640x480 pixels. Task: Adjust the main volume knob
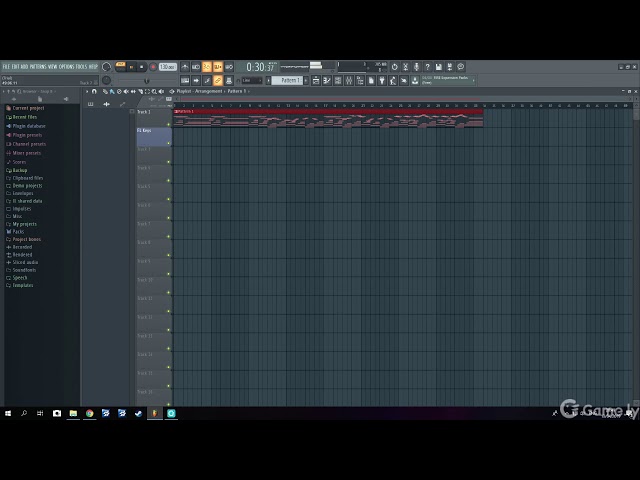pos(106,67)
